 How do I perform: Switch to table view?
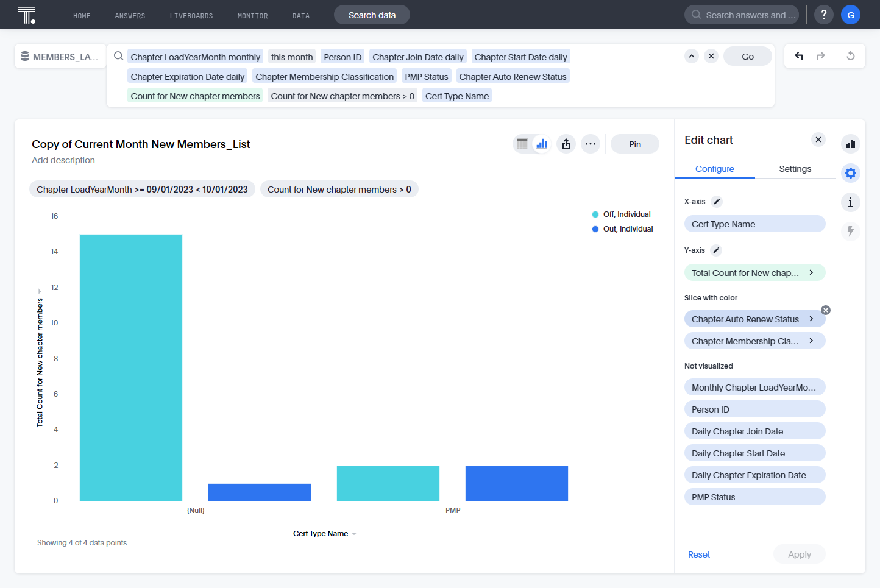coord(522,144)
